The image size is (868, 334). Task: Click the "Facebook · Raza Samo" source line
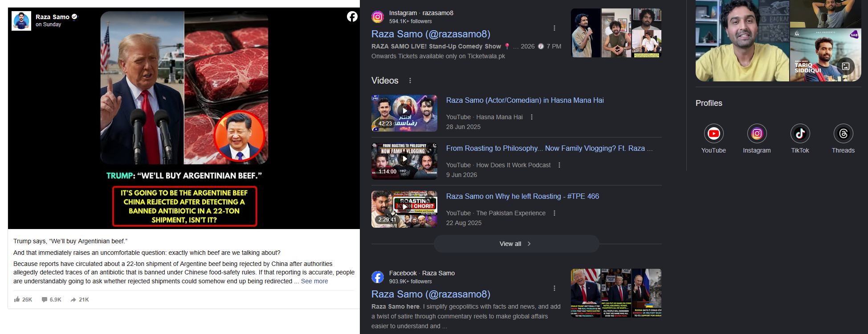click(x=422, y=273)
